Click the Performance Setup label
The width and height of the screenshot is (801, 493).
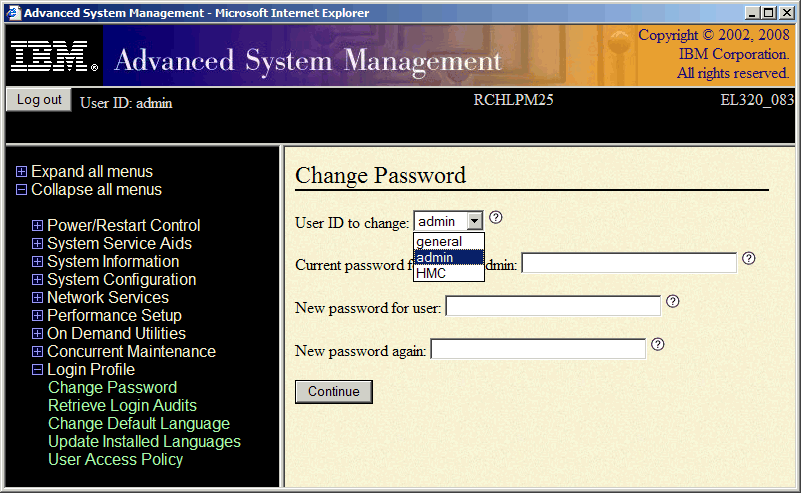[x=114, y=316]
